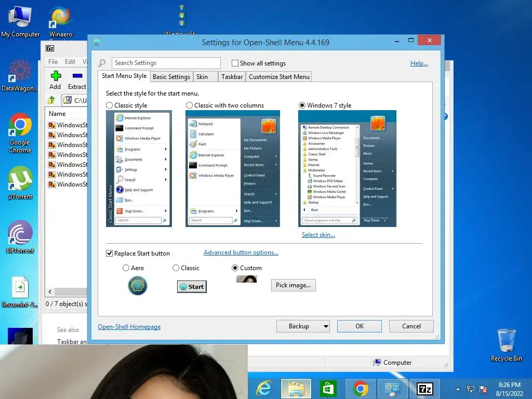
Task: Open Windows Store from taskbar
Action: [x=328, y=389]
